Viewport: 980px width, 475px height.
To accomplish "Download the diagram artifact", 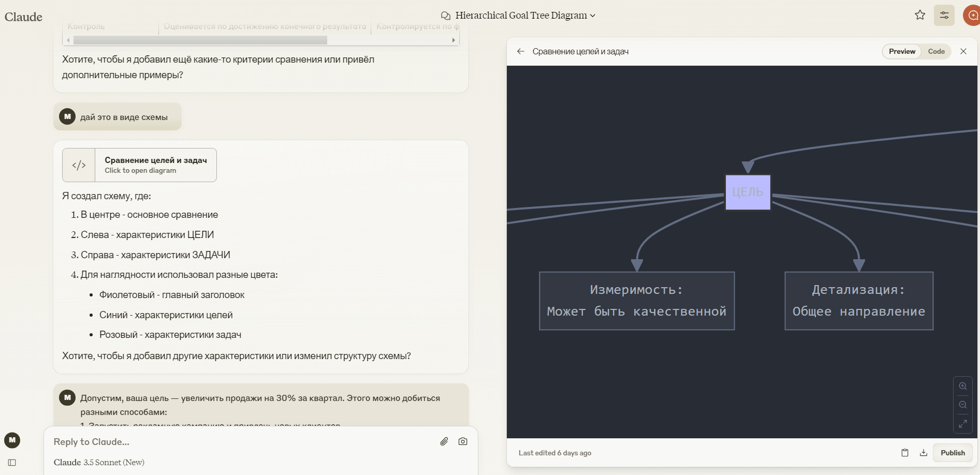I will pos(924,453).
